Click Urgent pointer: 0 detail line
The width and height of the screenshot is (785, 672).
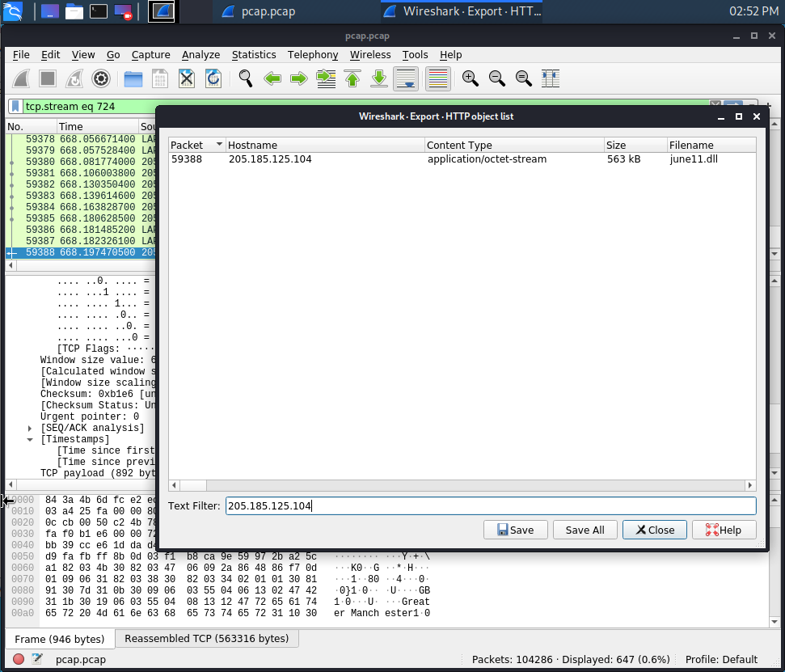pos(90,416)
